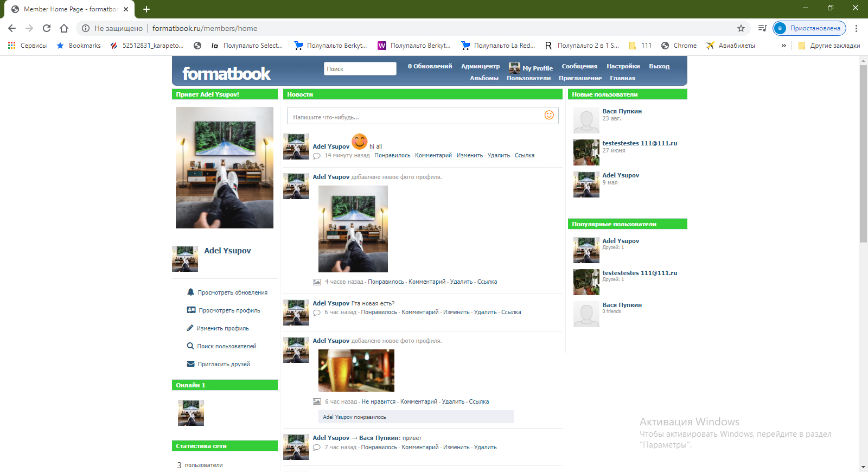Click the bell icon beside Просмотреть обновления
868x472 pixels.
click(x=190, y=292)
